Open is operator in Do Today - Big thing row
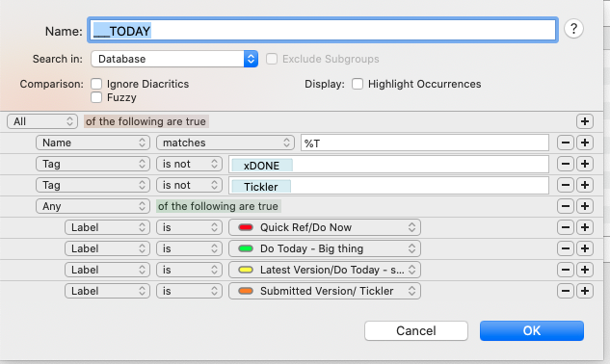 (189, 248)
